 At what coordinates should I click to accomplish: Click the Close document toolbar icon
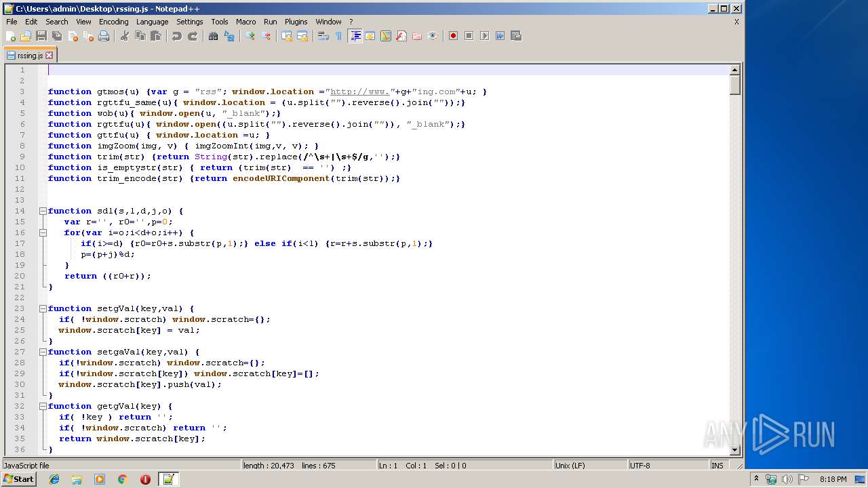pos(73,36)
